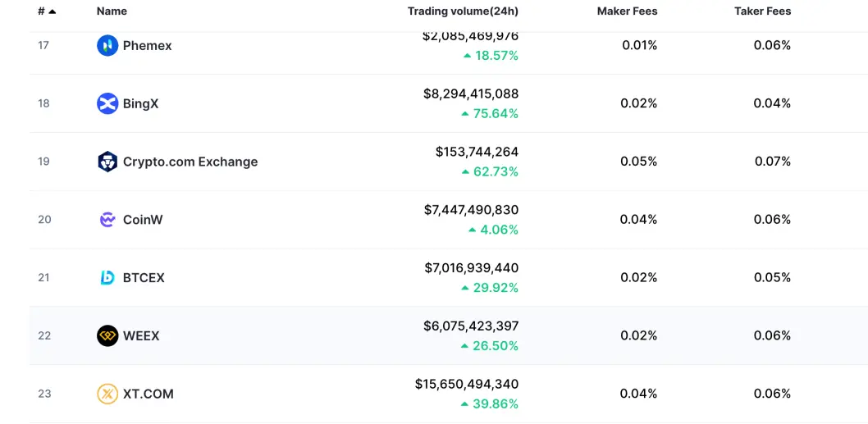The height and width of the screenshot is (424, 868).
Task: Click the XT.COM exchange logo
Action: pyautogui.click(x=107, y=394)
